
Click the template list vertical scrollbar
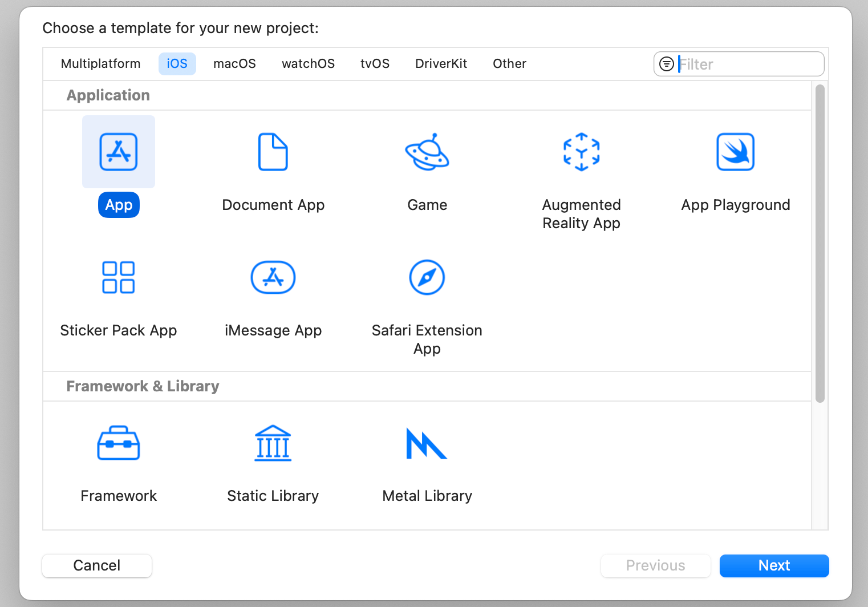tap(820, 244)
